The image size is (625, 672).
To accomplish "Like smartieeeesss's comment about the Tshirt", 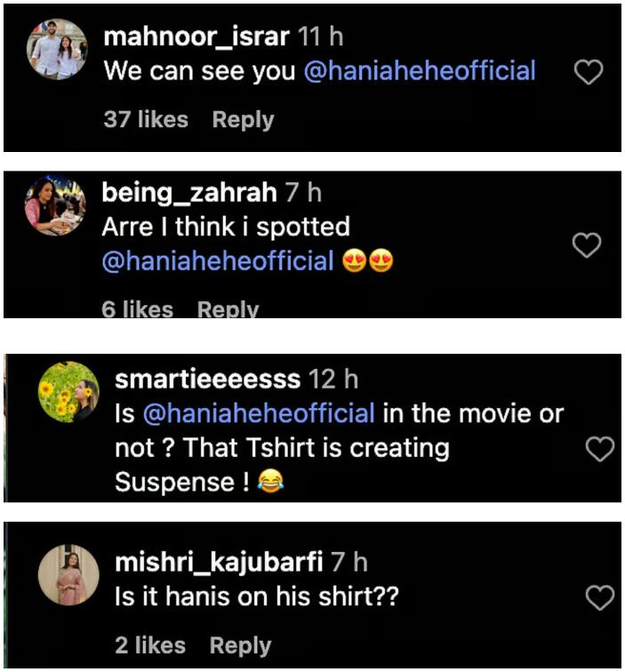I will (600, 450).
